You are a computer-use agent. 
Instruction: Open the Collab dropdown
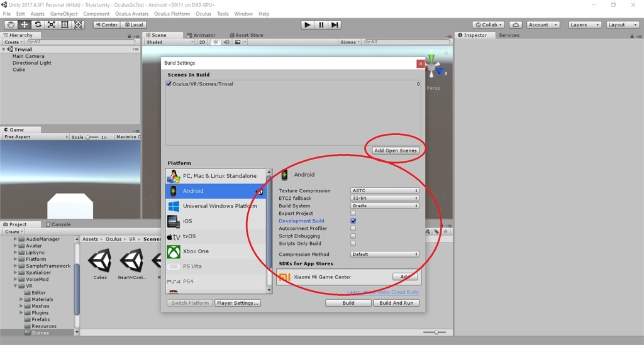tap(489, 25)
